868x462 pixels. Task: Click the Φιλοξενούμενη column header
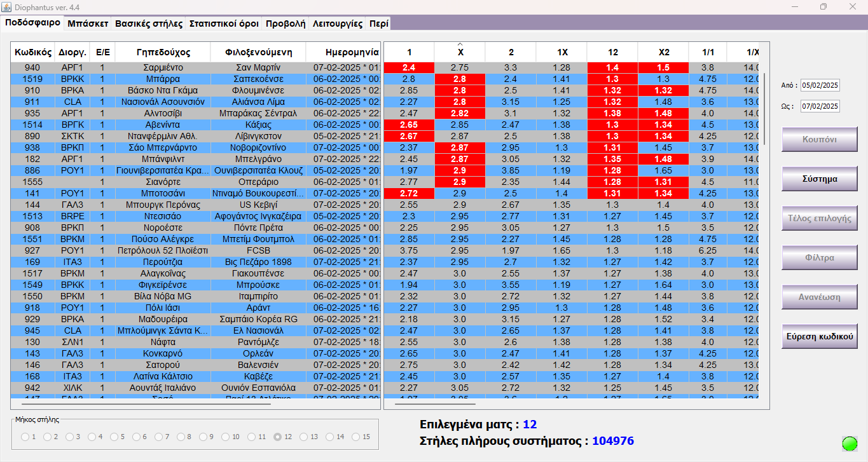[258, 52]
